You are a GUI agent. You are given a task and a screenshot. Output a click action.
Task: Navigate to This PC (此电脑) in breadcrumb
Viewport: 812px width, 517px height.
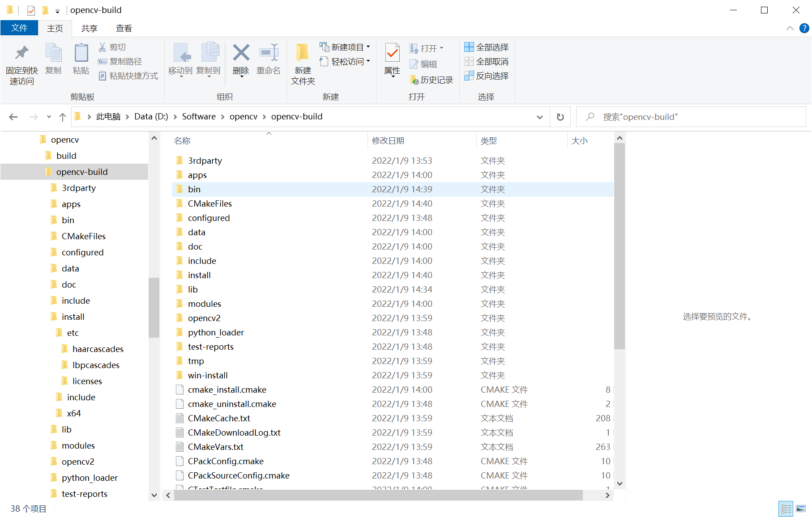click(108, 117)
